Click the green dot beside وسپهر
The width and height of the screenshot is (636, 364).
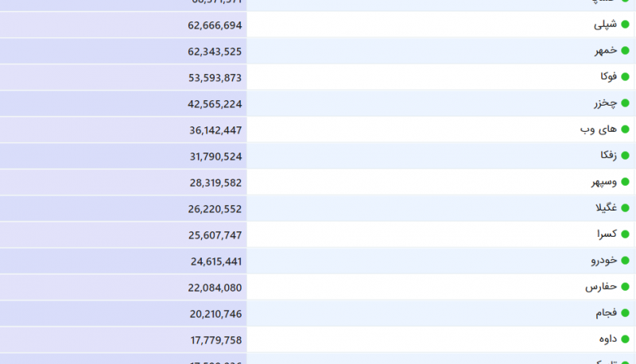[x=625, y=181]
